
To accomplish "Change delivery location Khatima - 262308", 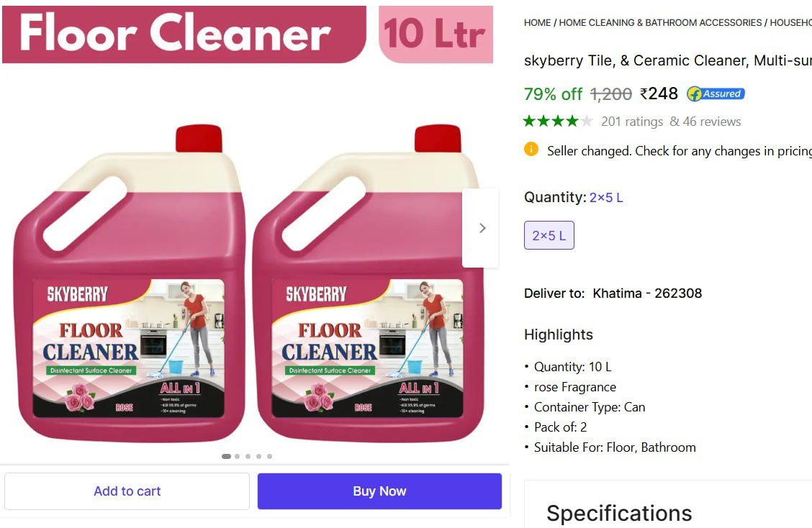I will [x=647, y=293].
